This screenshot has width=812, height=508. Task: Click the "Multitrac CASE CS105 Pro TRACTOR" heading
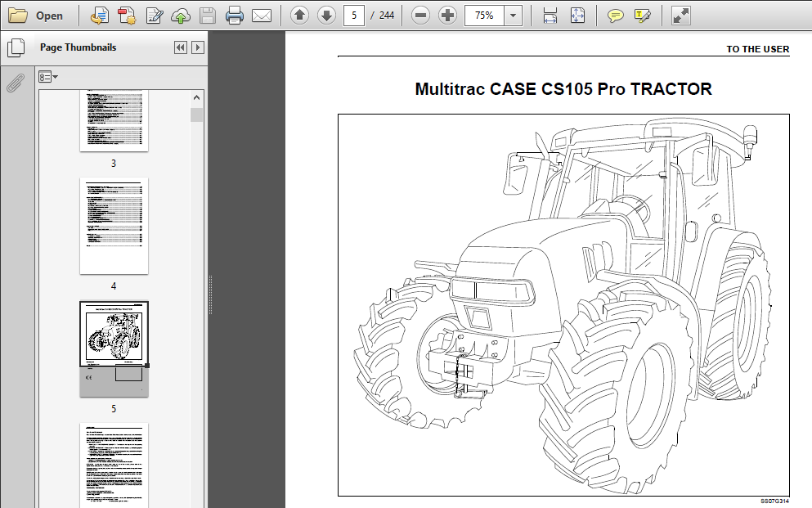click(x=563, y=89)
